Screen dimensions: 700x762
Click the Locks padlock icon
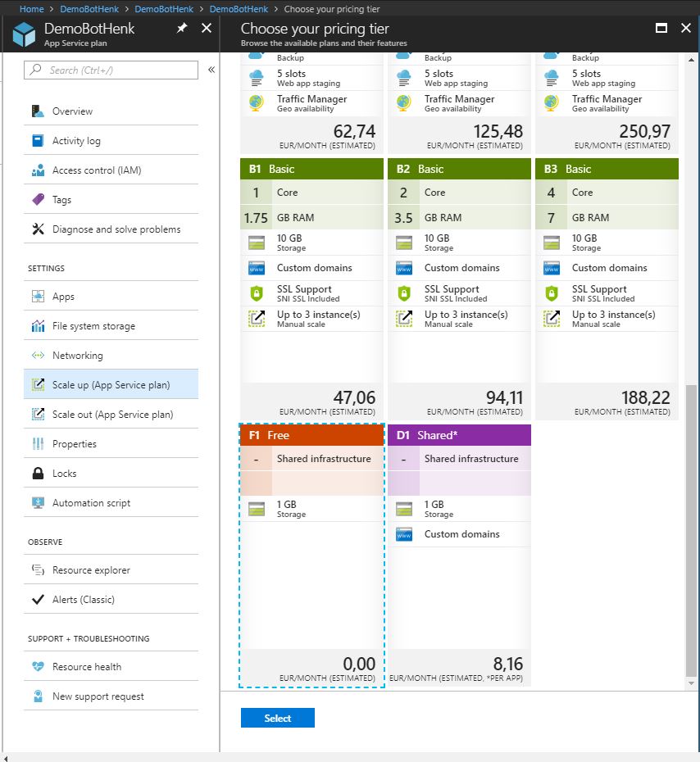coord(38,473)
